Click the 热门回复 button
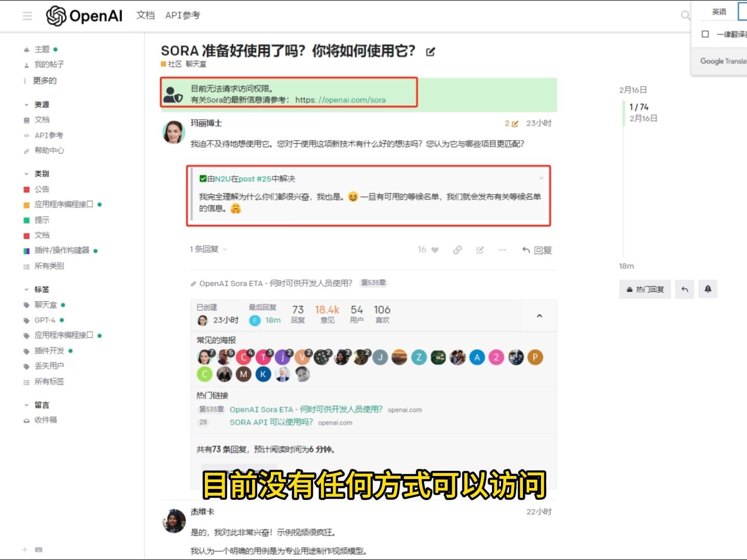The height and width of the screenshot is (560, 747). click(x=645, y=289)
